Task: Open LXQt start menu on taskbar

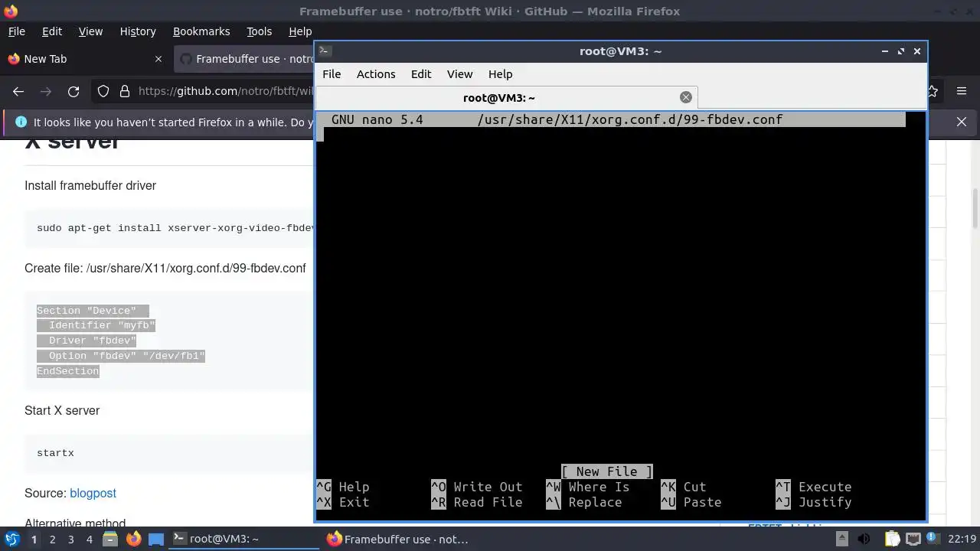Action: (11, 539)
